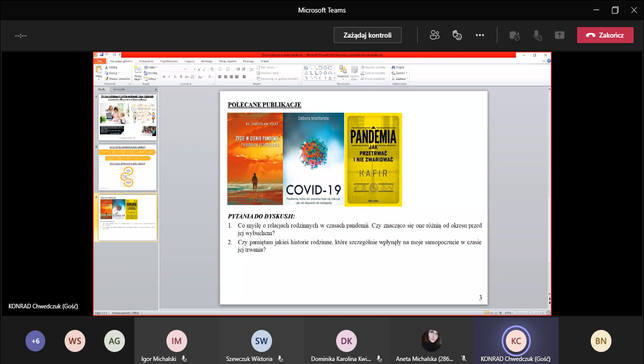Open the font size combo box
The image size is (644, 364).
(192, 69)
